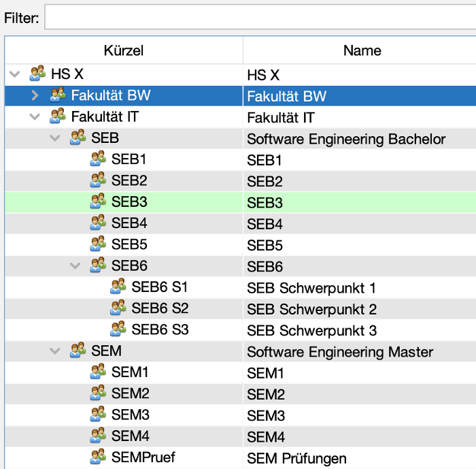This screenshot has width=476, height=469.
Task: Click the group icon next to SEB3
Action: pyautogui.click(x=99, y=201)
